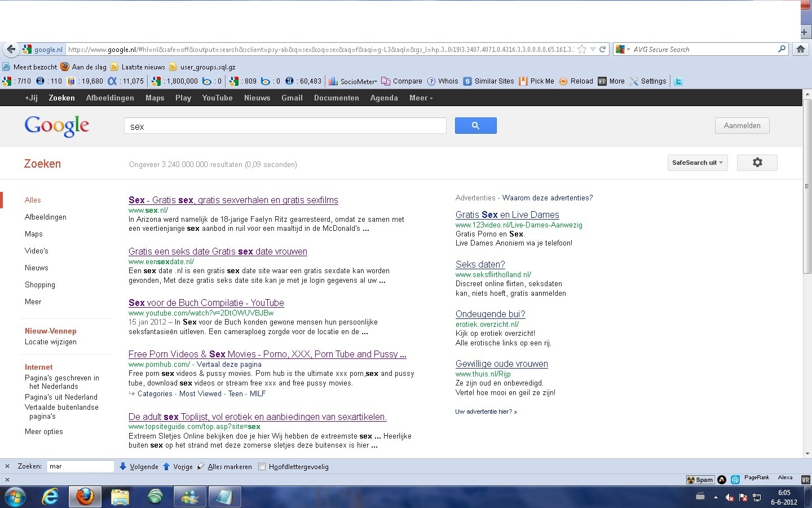Bookmark this page with the star icon
The width and height of the screenshot is (812, 508).
(582, 50)
